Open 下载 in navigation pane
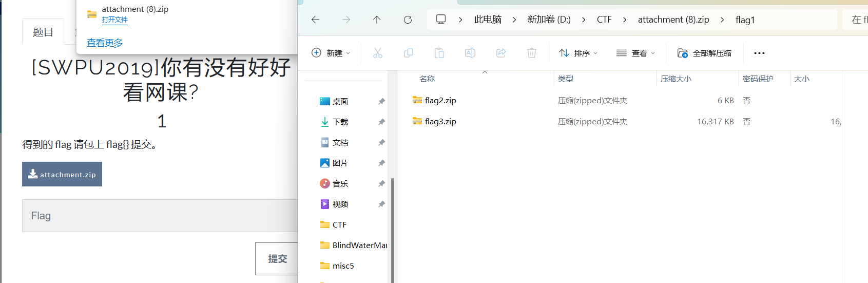The height and width of the screenshot is (283, 868). click(340, 122)
